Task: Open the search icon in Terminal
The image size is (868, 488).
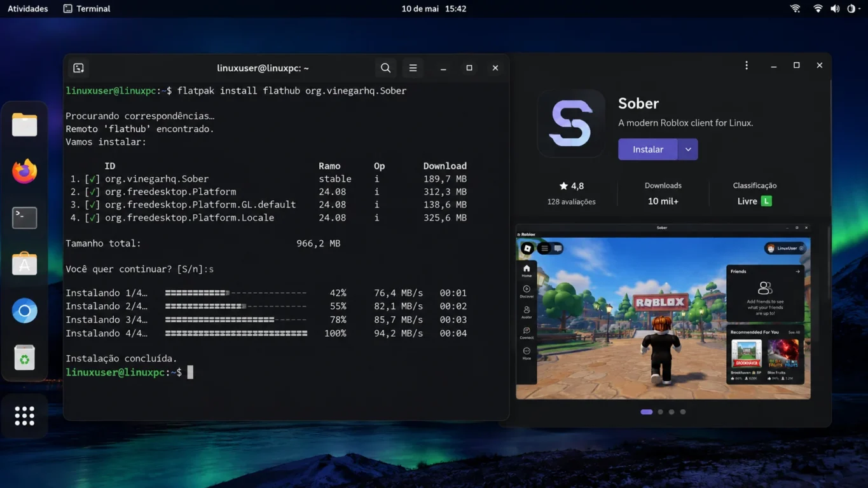Action: [385, 68]
